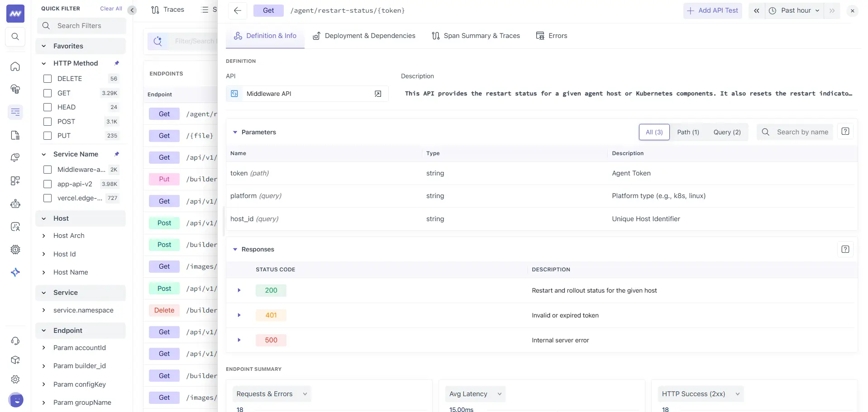Expand the 200 response row

pos(239,290)
